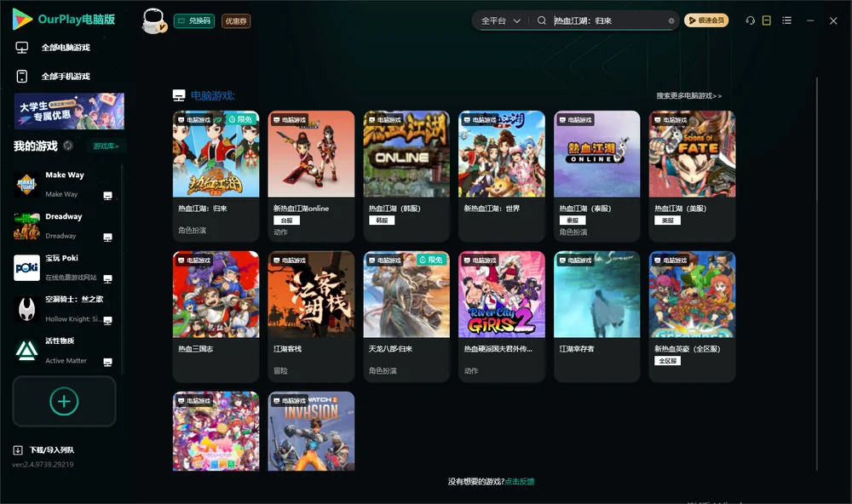Open customer service headset icon

[750, 20]
